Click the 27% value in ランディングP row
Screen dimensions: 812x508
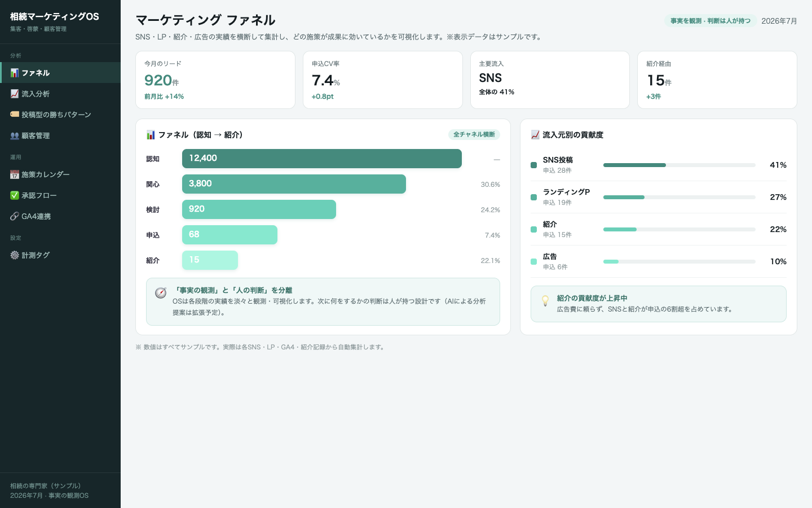778,197
